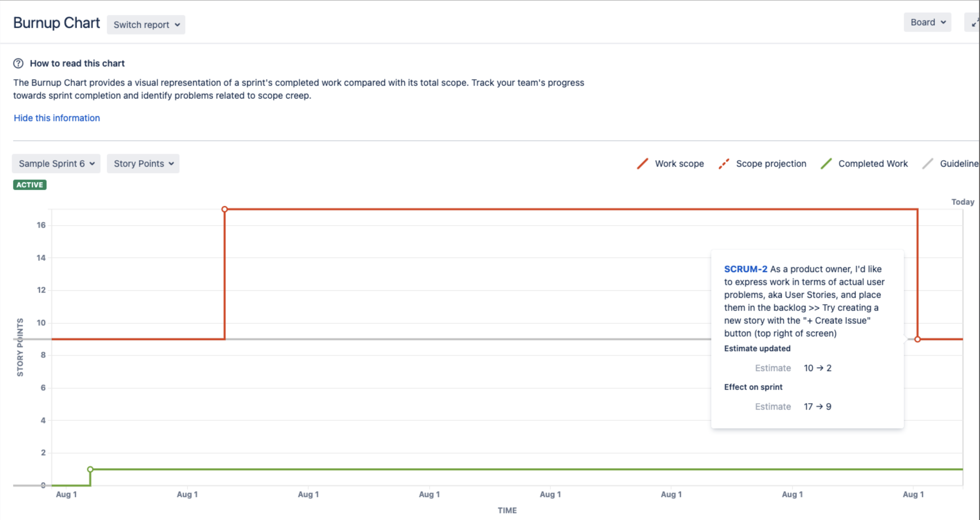This screenshot has width=980, height=520.
Task: Click the green completed work data point
Action: 90,469
